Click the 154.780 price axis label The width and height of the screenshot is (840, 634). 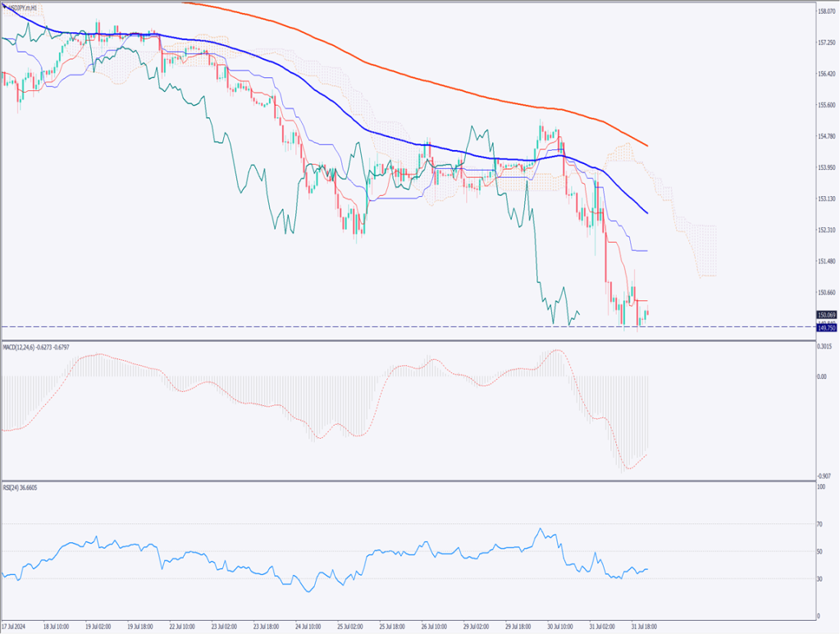[x=826, y=136]
